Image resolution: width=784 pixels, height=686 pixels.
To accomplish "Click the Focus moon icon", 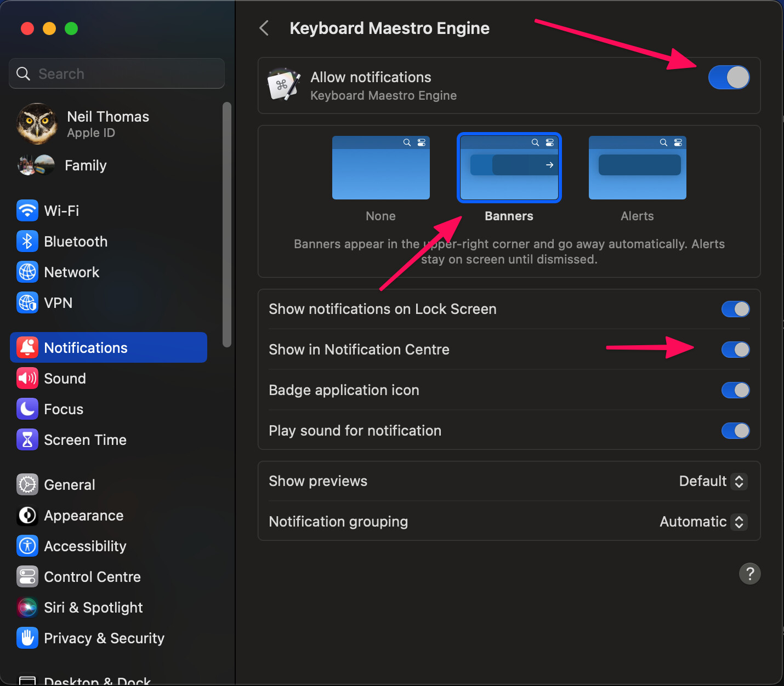I will pyautogui.click(x=27, y=409).
